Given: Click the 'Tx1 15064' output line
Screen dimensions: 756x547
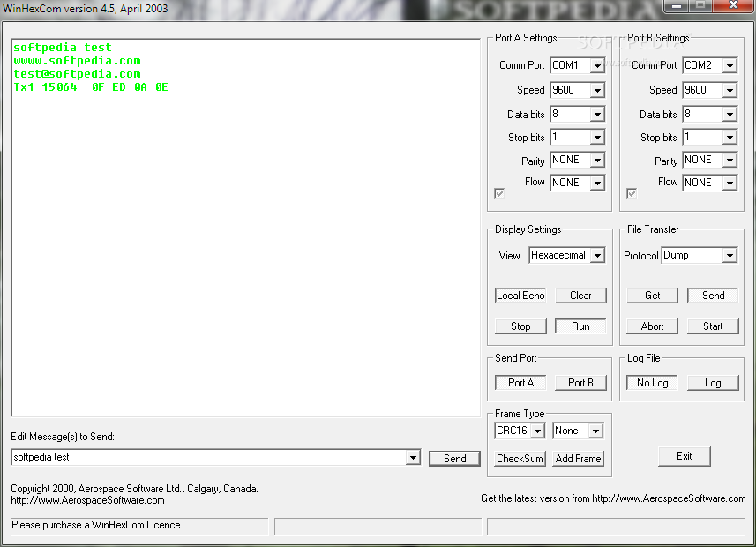Looking at the screenshot, I should [x=91, y=87].
